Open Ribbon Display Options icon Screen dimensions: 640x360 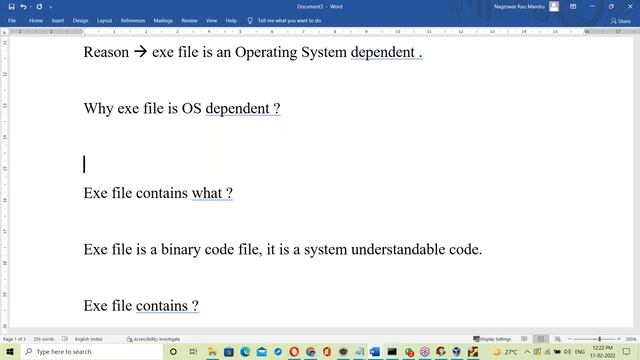point(573,7)
